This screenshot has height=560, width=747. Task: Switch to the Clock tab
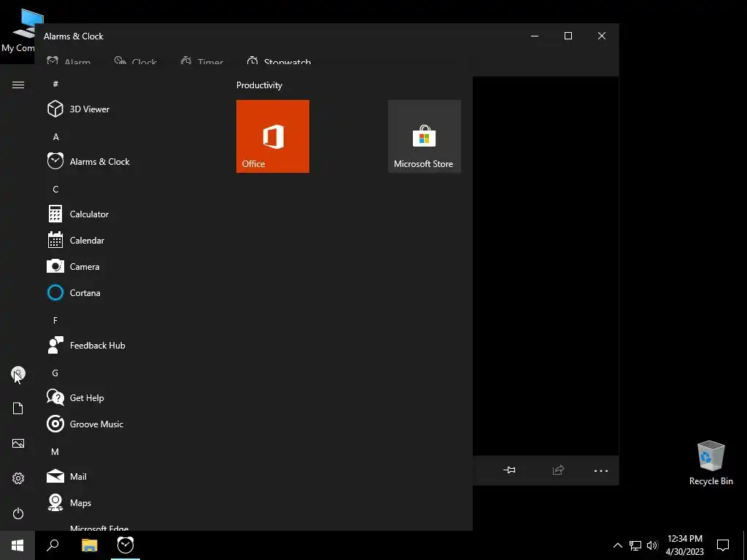point(136,61)
